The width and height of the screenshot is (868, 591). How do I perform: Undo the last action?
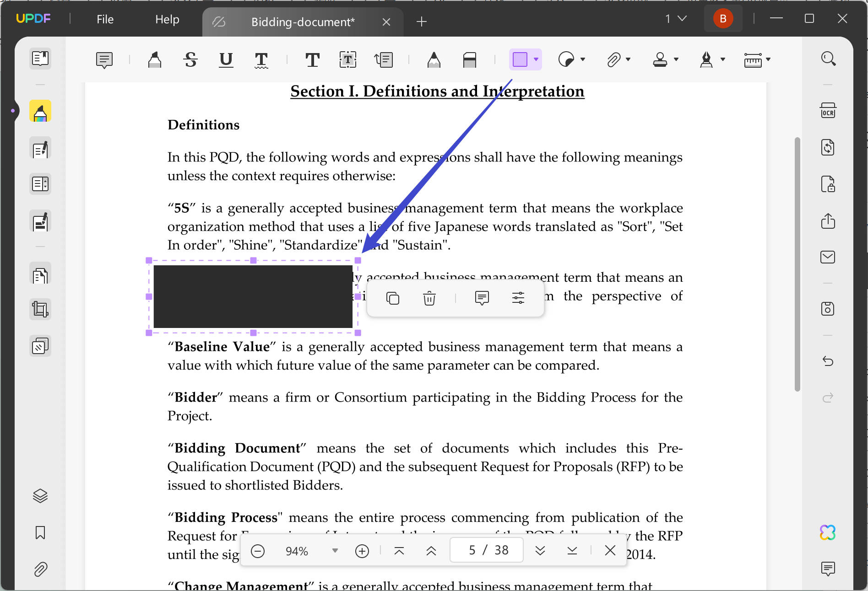(x=828, y=361)
